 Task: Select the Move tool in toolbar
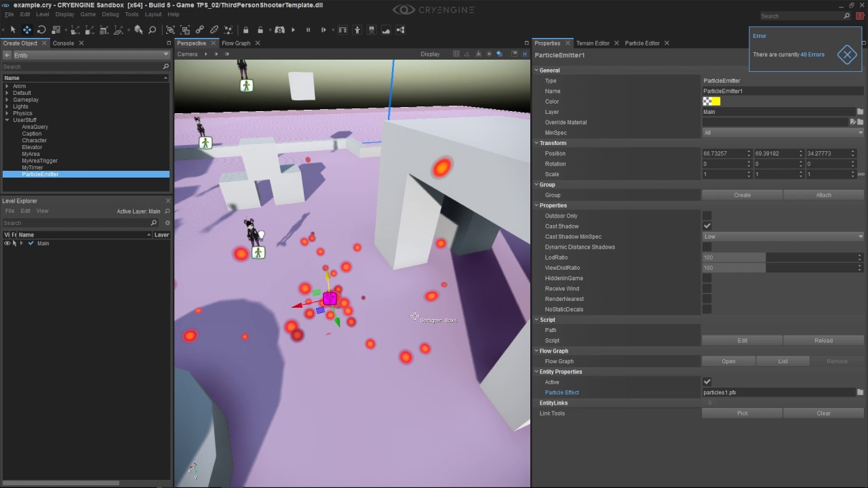point(27,30)
